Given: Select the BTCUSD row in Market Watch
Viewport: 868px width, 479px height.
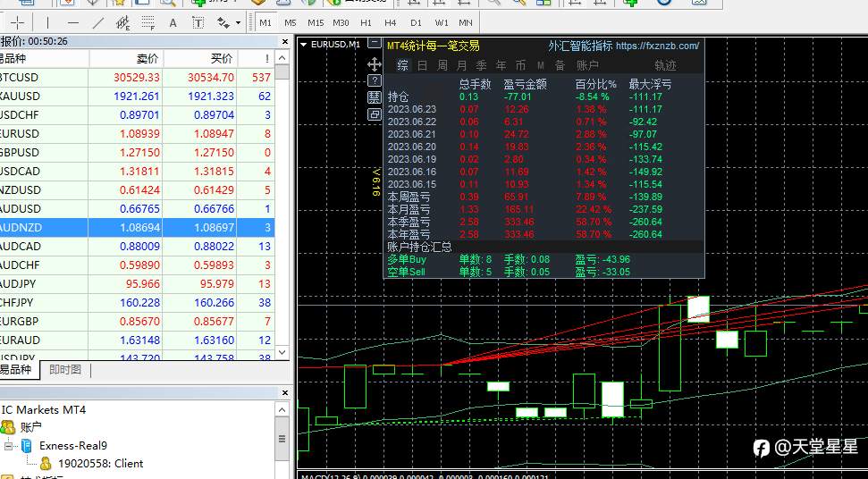Looking at the screenshot, I should point(138,78).
